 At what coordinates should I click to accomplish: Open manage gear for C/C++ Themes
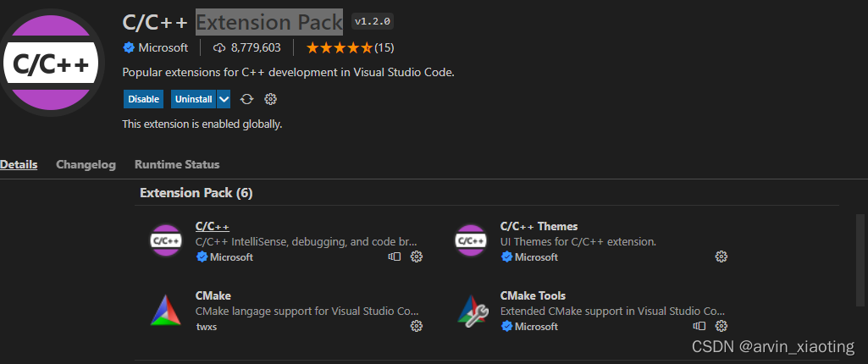(721, 256)
